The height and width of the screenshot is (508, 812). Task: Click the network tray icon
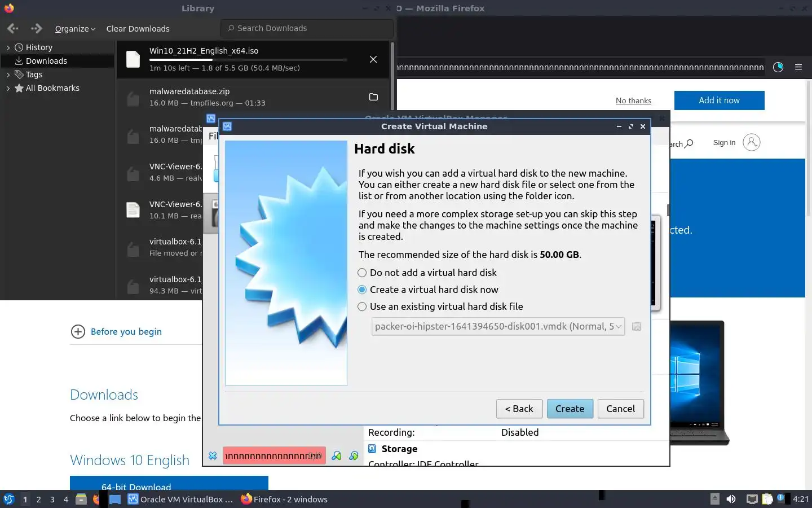coord(752,499)
